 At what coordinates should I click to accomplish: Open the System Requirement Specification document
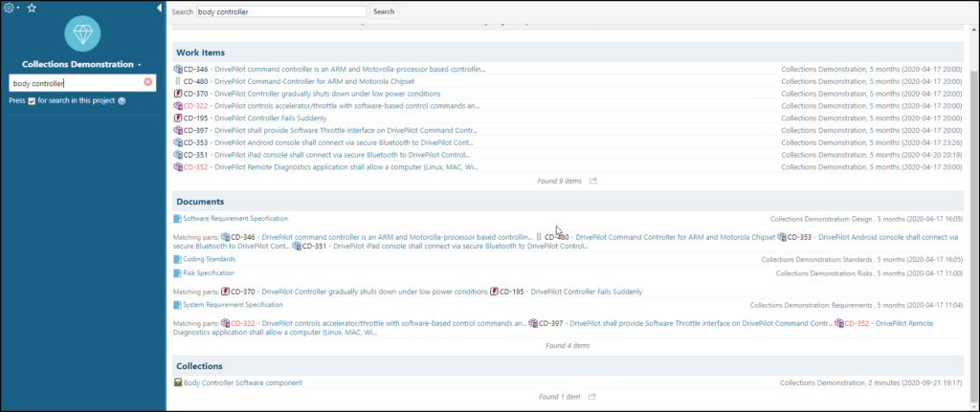233,305
